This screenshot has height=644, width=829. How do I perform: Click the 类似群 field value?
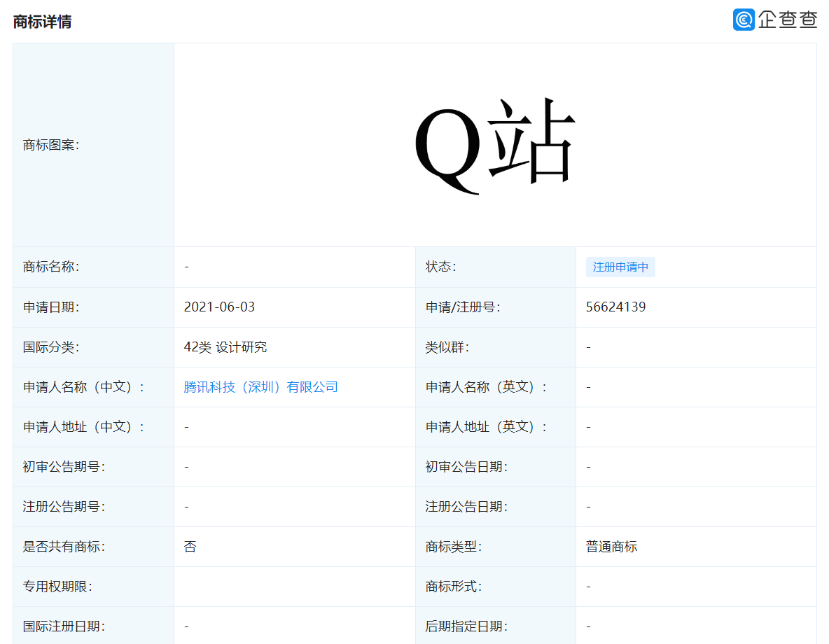tap(588, 346)
